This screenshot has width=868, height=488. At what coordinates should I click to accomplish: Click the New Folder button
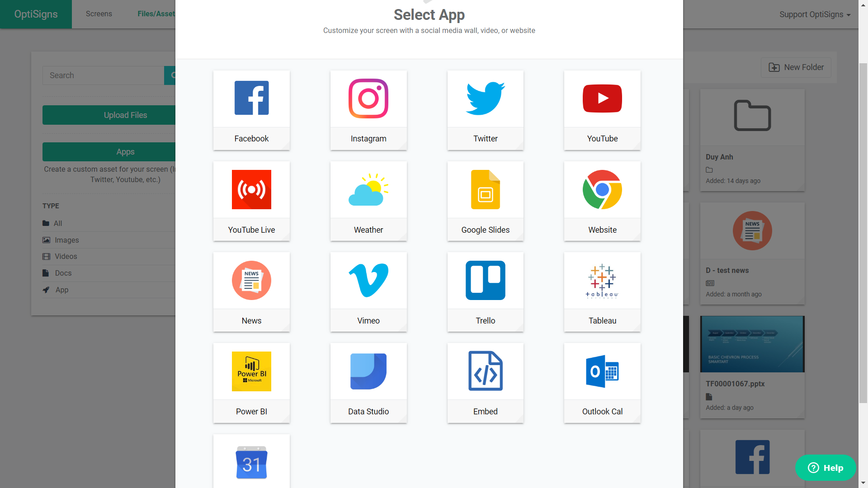pos(796,67)
